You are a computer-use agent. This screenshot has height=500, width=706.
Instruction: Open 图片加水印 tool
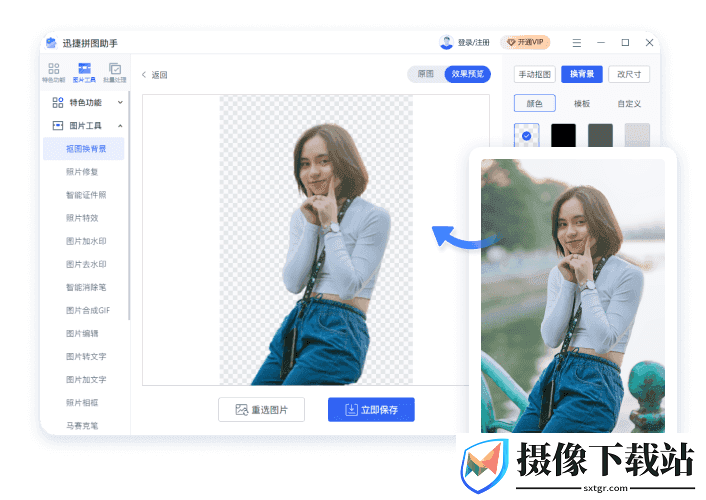pyautogui.click(x=86, y=241)
